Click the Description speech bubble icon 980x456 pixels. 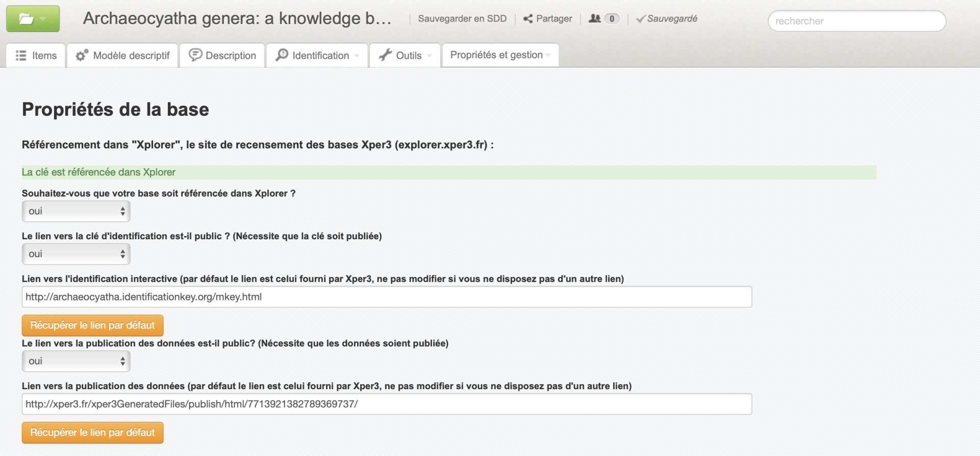tap(195, 55)
